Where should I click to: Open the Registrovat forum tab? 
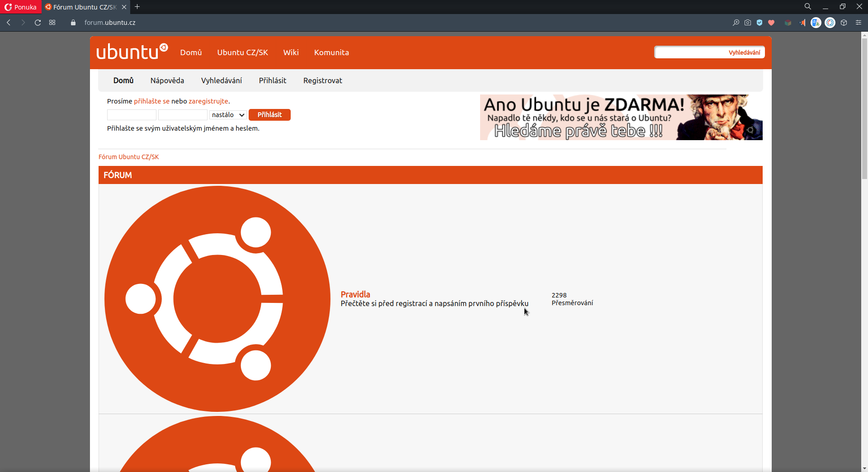(x=323, y=80)
